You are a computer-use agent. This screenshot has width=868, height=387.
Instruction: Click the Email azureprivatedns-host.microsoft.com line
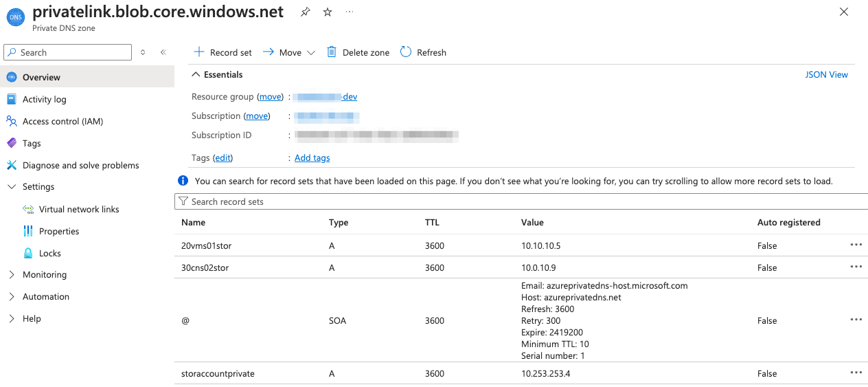coord(604,285)
